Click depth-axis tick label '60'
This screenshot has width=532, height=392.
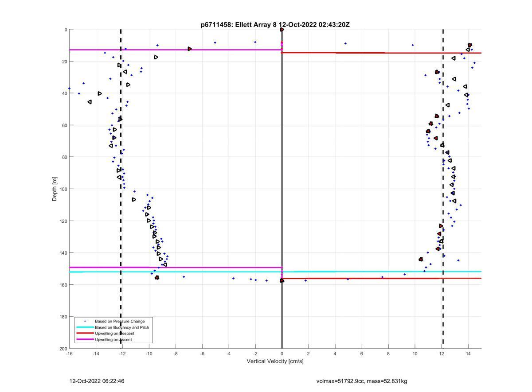click(x=64, y=125)
